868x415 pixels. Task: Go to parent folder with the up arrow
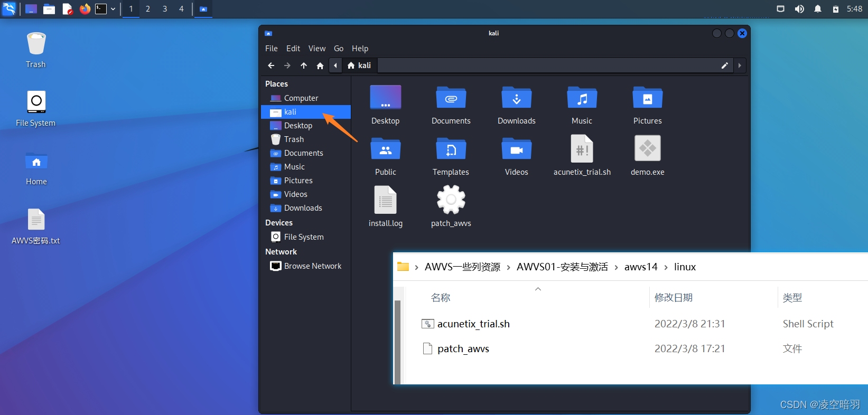click(x=304, y=65)
